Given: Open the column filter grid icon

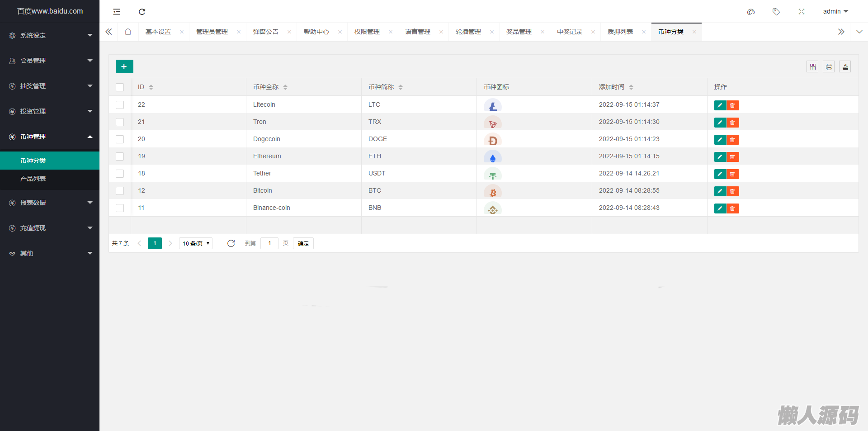Looking at the screenshot, I should pyautogui.click(x=812, y=67).
